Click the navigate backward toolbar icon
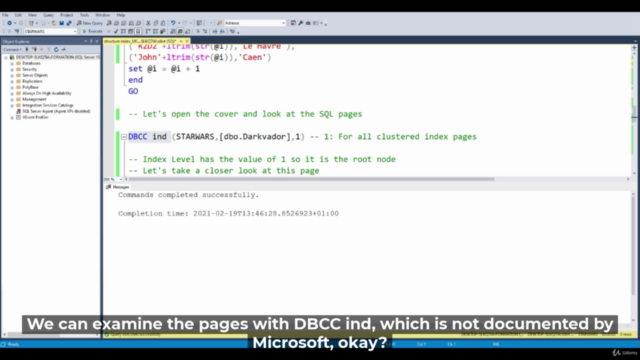The height and width of the screenshot is (360, 640). [x=9, y=23]
